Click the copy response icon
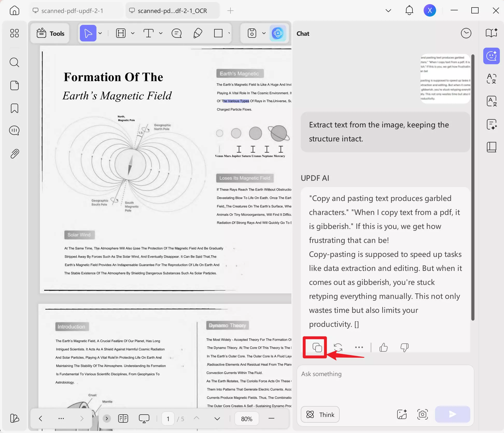This screenshot has height=433, width=504. coord(317,347)
